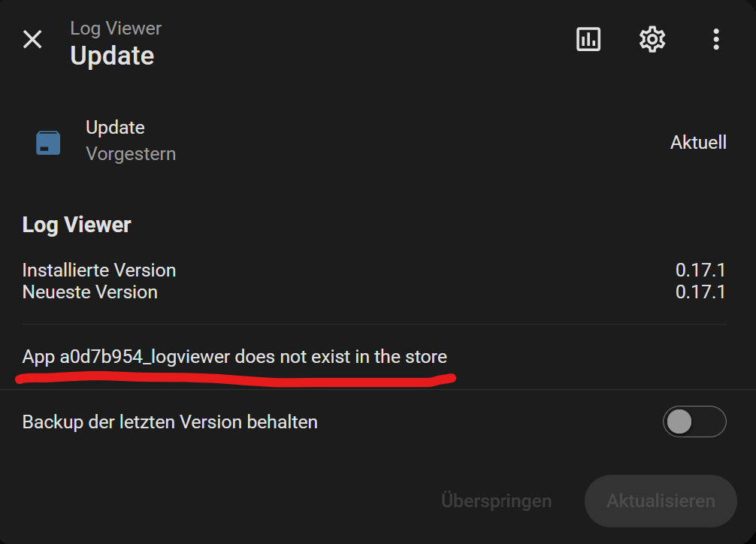This screenshot has width=756, height=544.
Task: Click the Neueste Version label
Action: pyautogui.click(x=89, y=292)
